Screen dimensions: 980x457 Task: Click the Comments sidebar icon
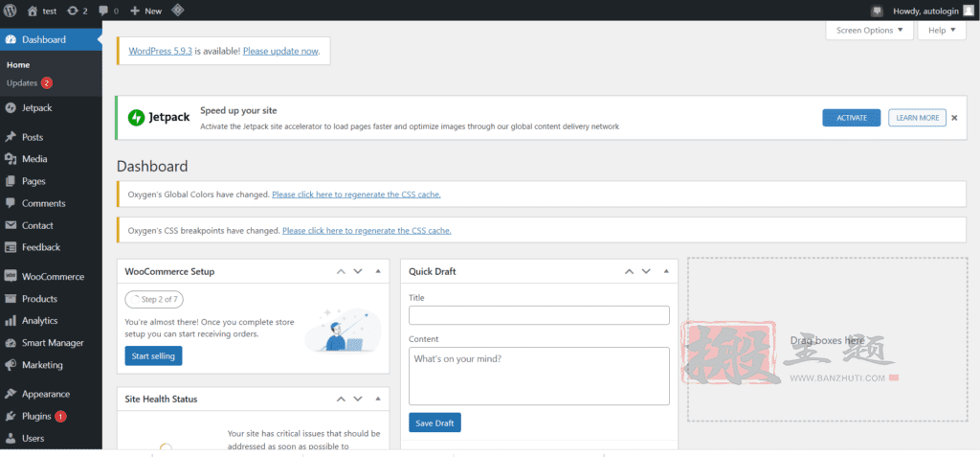click(11, 203)
